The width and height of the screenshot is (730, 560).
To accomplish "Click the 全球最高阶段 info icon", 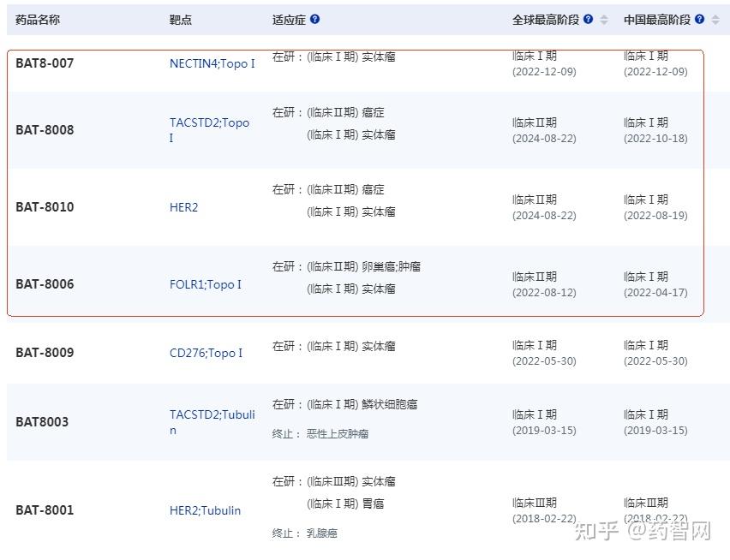I will pyautogui.click(x=589, y=18).
